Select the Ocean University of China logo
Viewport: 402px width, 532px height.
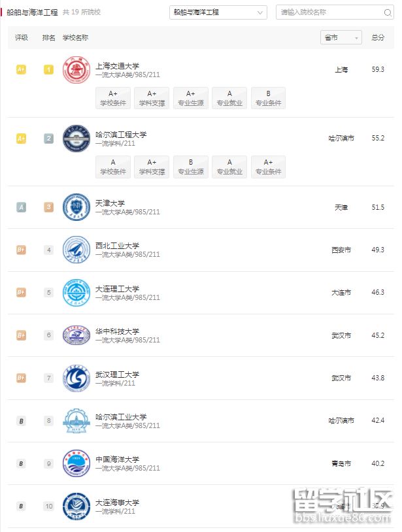click(x=76, y=463)
